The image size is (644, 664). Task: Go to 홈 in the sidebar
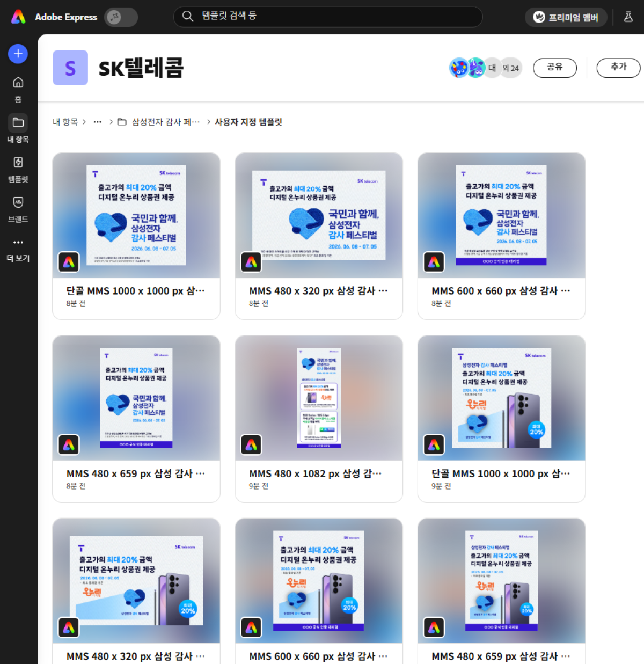coord(18,89)
